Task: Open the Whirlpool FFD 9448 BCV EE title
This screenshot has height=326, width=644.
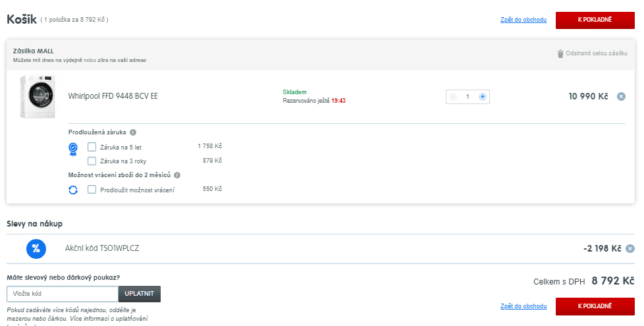Action: click(x=113, y=96)
